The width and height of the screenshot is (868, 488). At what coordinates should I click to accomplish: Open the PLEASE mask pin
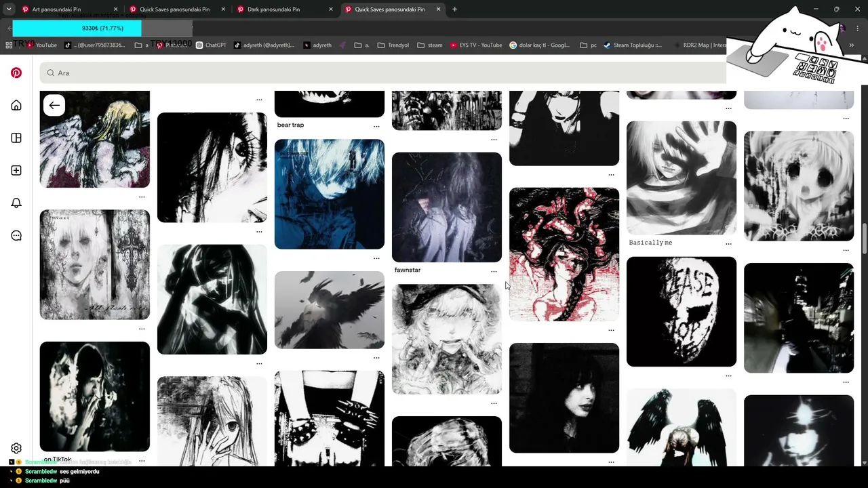pyautogui.click(x=682, y=312)
